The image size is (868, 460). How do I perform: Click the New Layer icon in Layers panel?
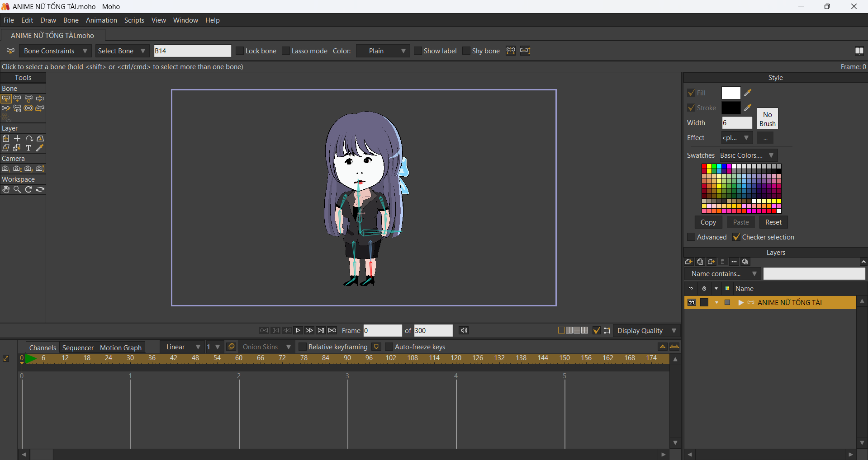coord(689,262)
